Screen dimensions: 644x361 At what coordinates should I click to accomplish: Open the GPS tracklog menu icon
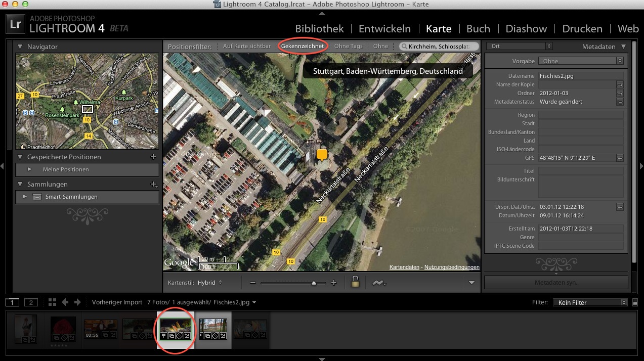point(379,283)
